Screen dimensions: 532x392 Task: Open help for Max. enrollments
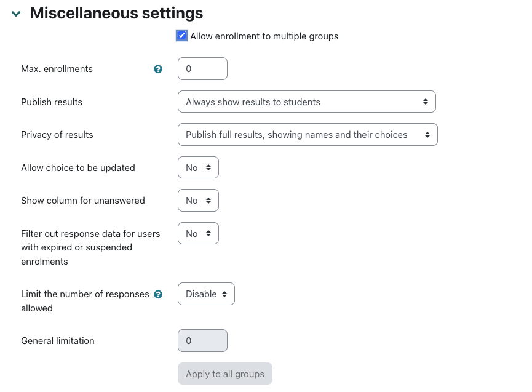coord(158,70)
